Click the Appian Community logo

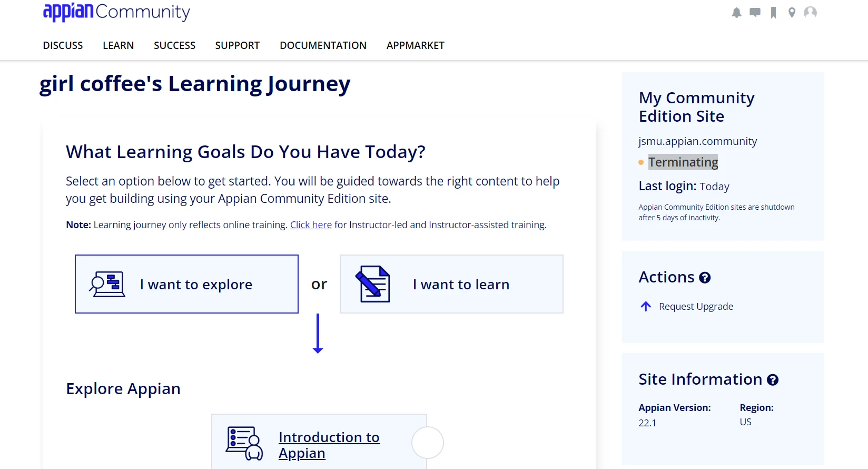tap(116, 12)
